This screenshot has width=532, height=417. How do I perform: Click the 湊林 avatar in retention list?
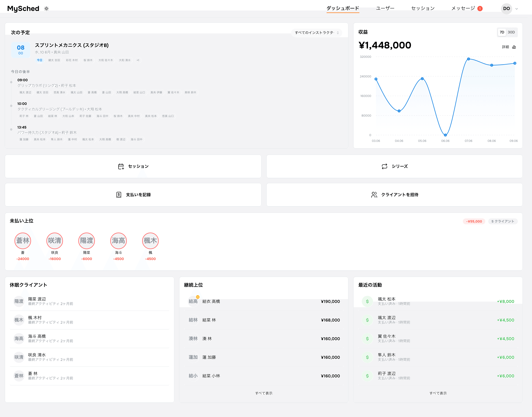193,339
